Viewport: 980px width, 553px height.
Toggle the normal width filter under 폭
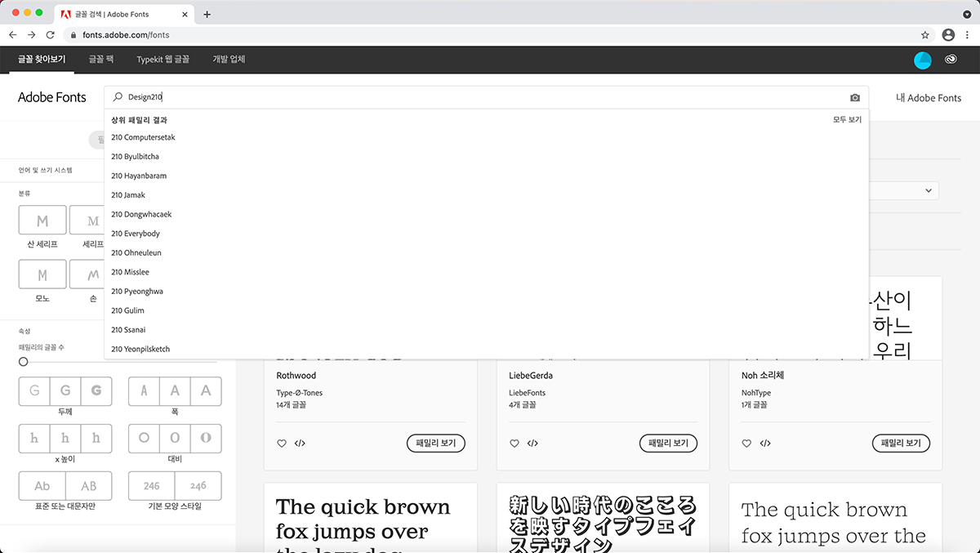coord(175,391)
